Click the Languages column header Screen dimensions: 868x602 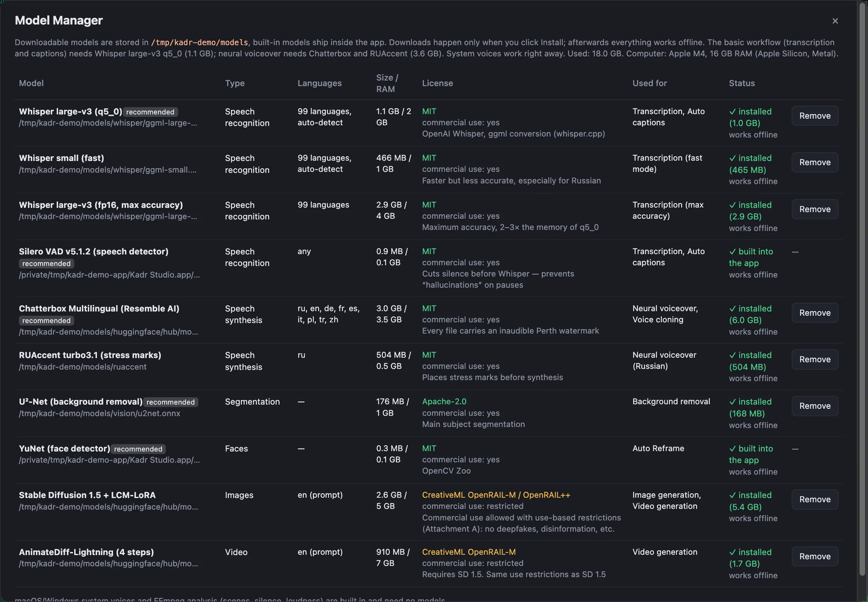pyautogui.click(x=320, y=83)
